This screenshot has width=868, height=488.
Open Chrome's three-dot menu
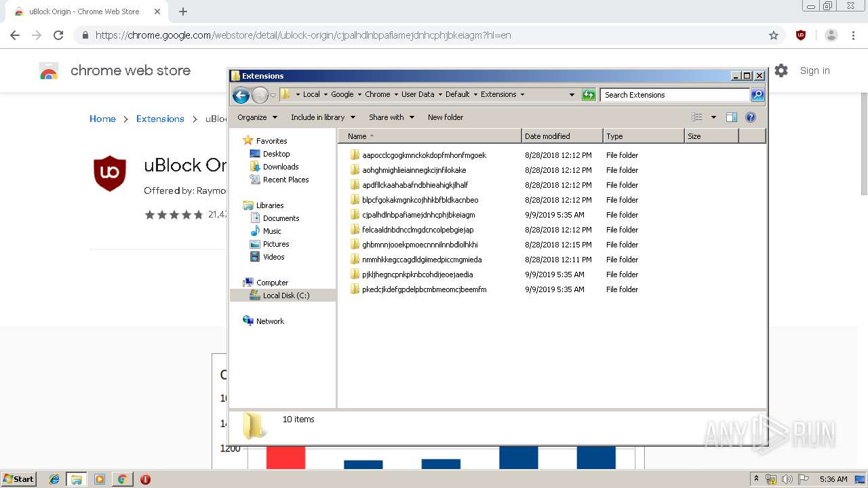point(853,35)
